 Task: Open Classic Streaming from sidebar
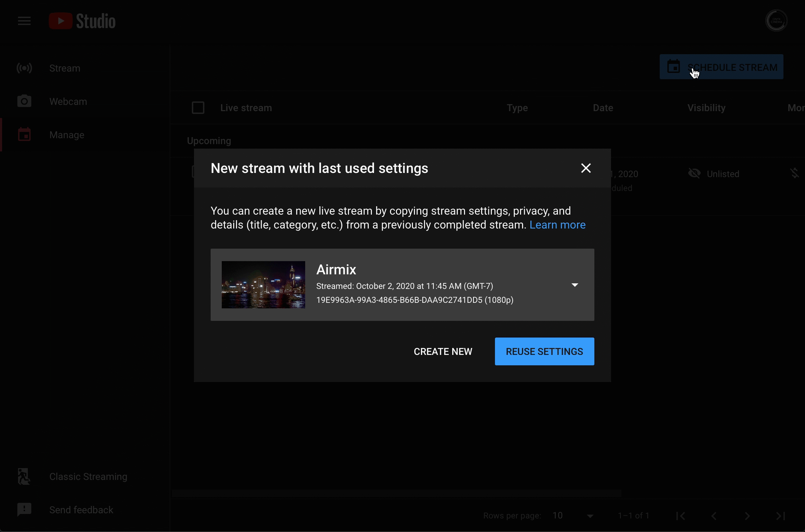[x=88, y=476]
